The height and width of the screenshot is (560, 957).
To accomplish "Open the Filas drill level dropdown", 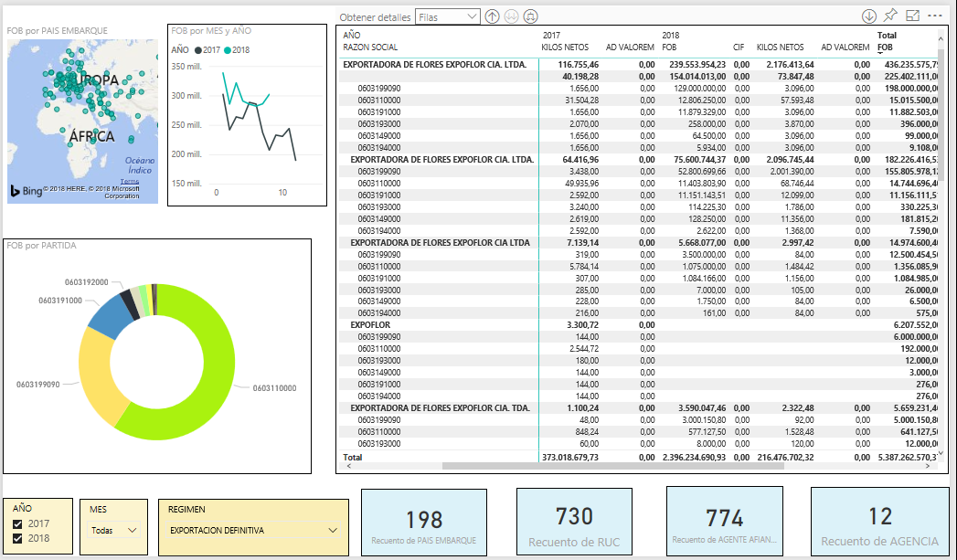I will 447,17.
